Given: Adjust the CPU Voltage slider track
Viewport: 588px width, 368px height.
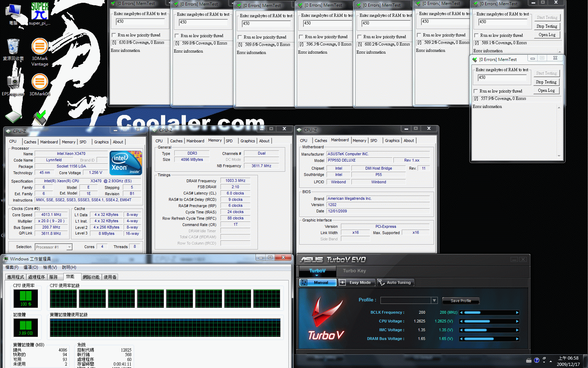Looking at the screenshot, I should (x=489, y=321).
